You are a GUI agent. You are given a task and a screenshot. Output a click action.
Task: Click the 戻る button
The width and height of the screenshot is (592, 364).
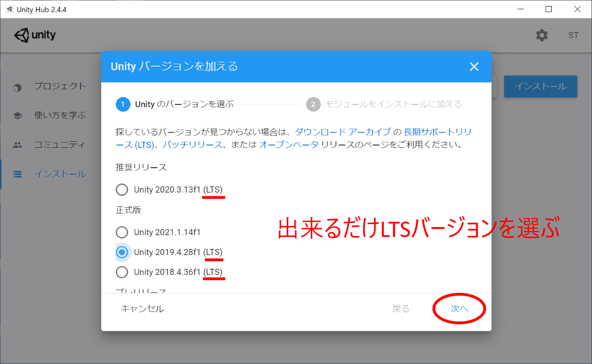401,309
